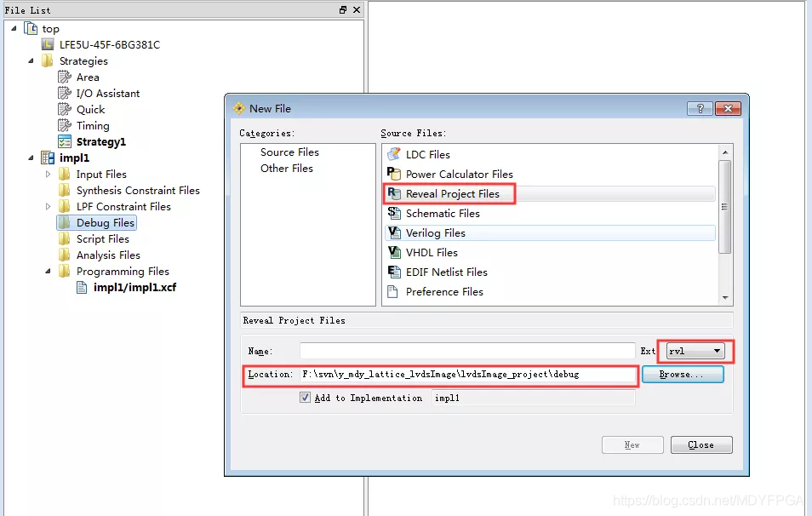Screen dimensions: 812x516
Task: Select the Timing strategy
Action: (x=93, y=125)
